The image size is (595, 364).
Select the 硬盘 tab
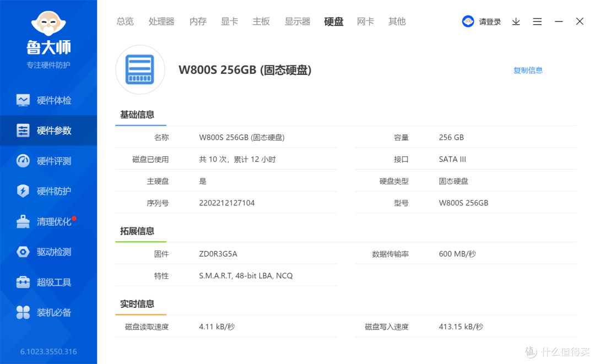pyautogui.click(x=334, y=21)
